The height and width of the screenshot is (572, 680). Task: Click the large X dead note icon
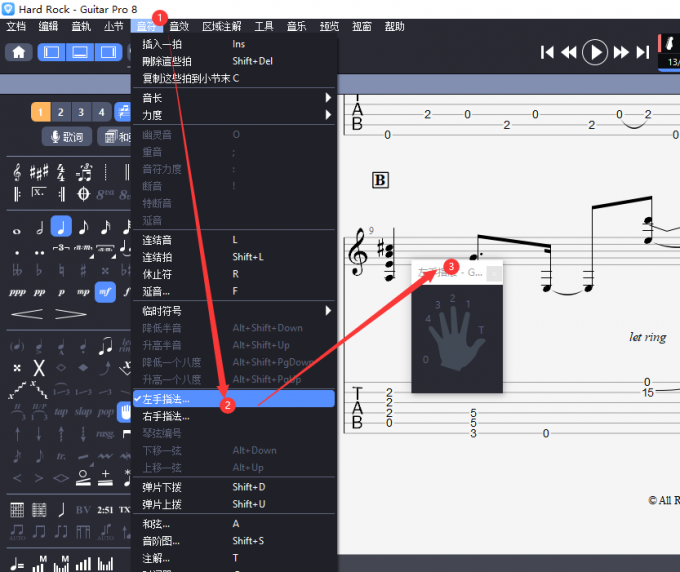pos(39,368)
